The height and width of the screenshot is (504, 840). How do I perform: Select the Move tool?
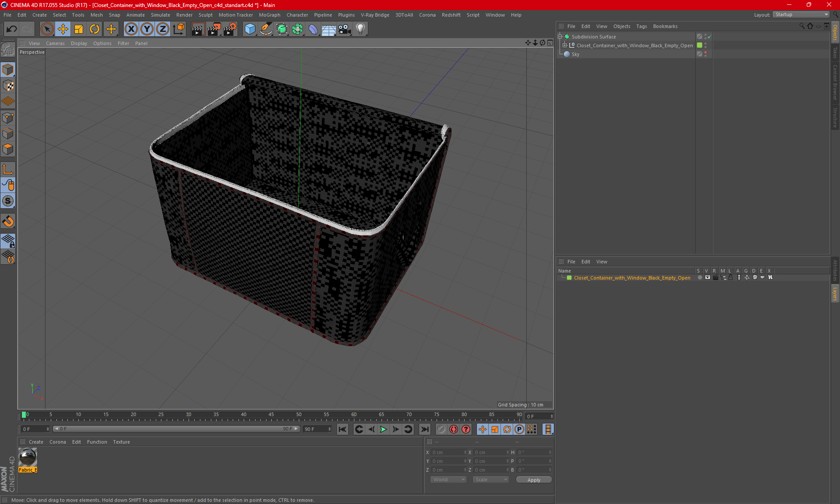coord(63,29)
